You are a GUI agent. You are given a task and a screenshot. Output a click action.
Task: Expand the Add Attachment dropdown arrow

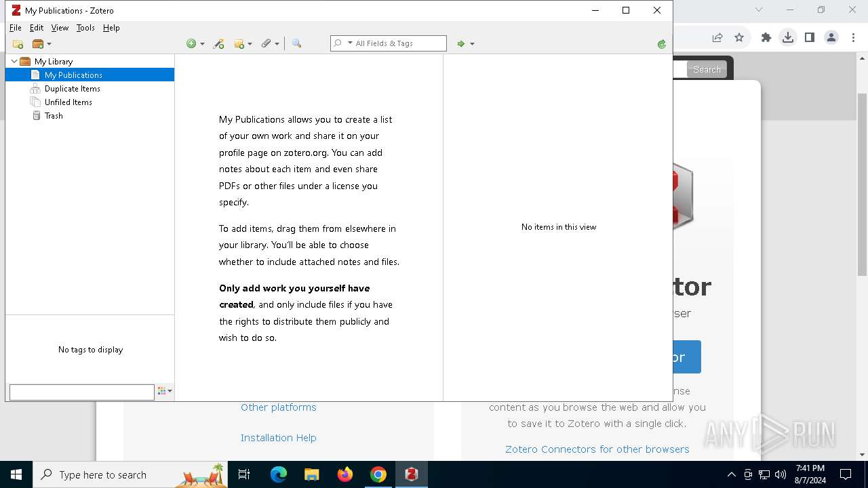[277, 44]
